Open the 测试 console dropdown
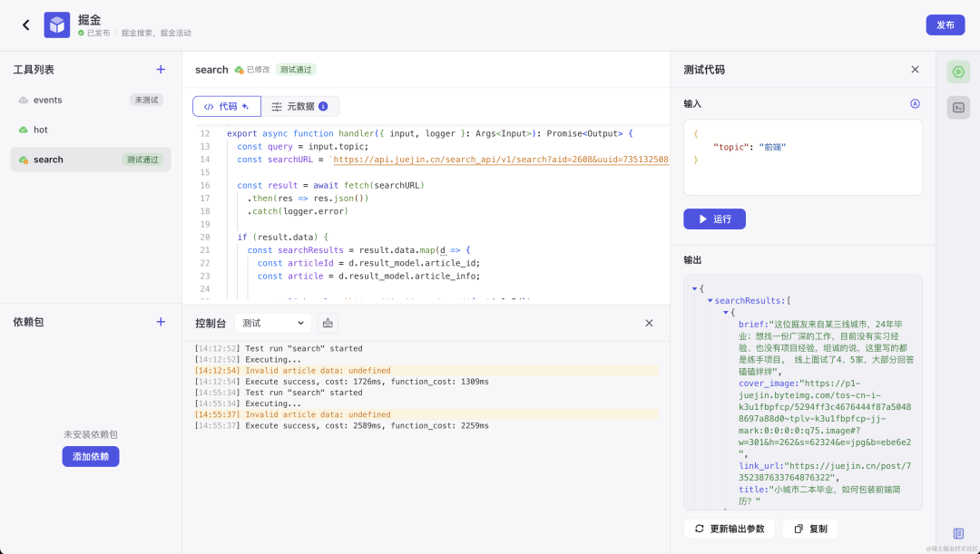Screen dimensions: 980x554 pos(272,323)
